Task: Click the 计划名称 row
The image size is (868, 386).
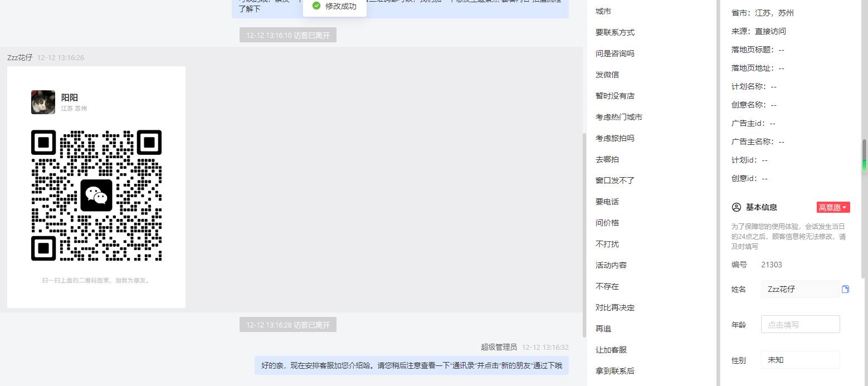Action: point(754,86)
